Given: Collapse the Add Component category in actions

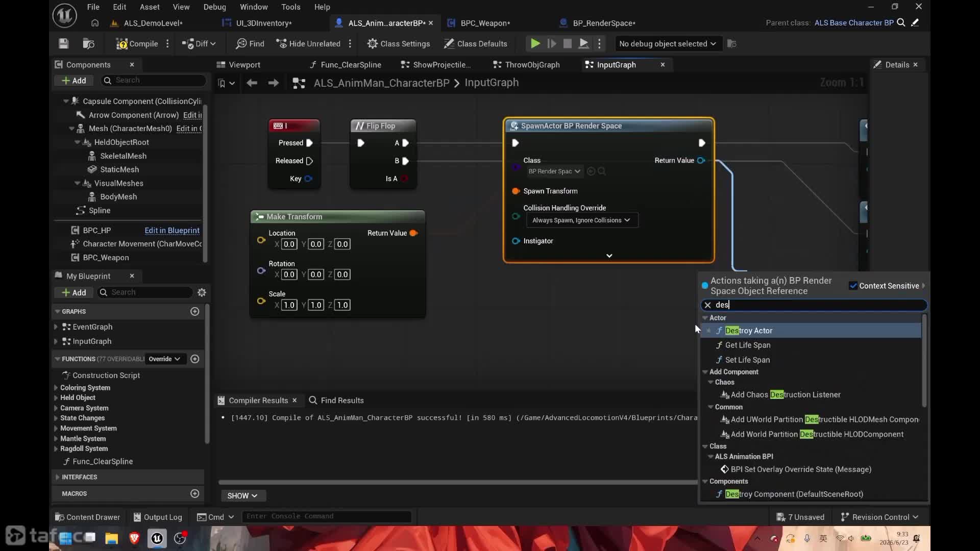Looking at the screenshot, I should click(705, 372).
